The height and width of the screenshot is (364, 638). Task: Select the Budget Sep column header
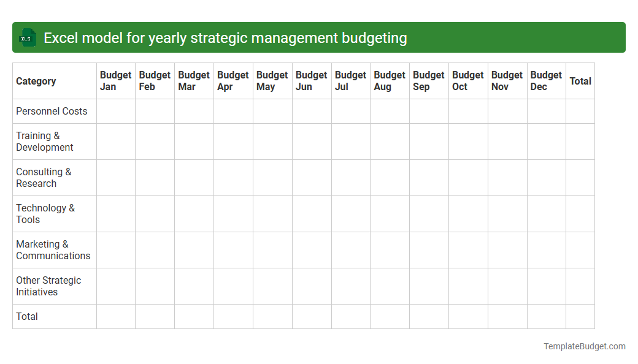point(428,80)
